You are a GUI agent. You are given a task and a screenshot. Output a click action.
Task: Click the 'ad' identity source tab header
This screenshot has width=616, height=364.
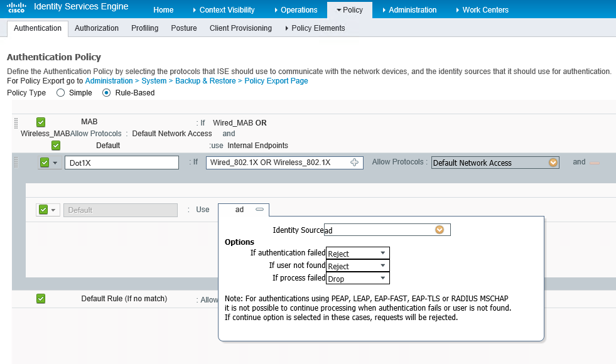tap(244, 210)
